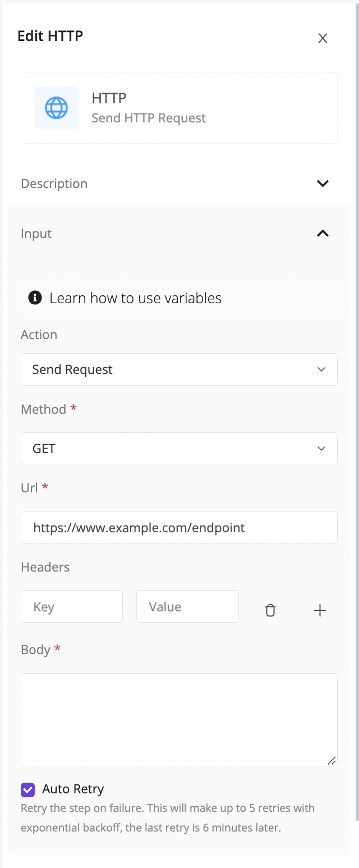Click inside the Body text area

[x=179, y=719]
